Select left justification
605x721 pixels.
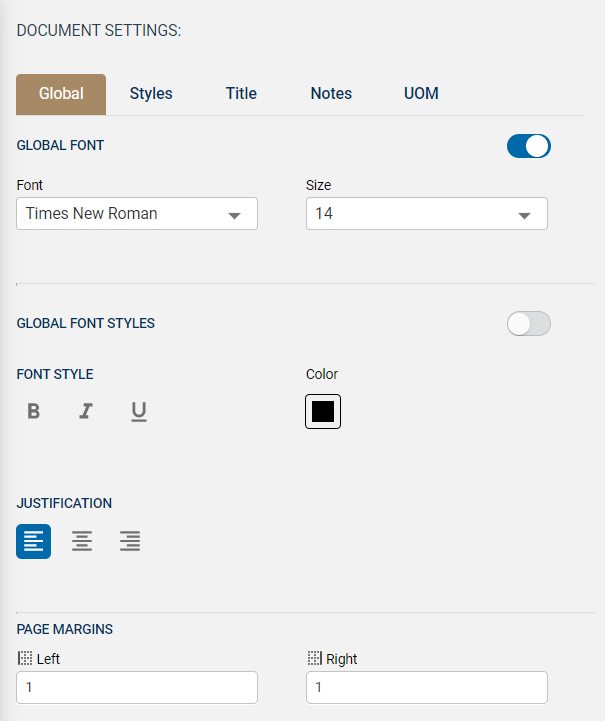pyautogui.click(x=34, y=541)
